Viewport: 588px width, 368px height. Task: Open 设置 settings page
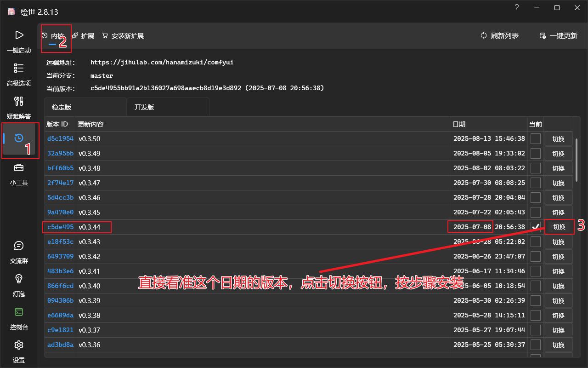pyautogui.click(x=19, y=351)
